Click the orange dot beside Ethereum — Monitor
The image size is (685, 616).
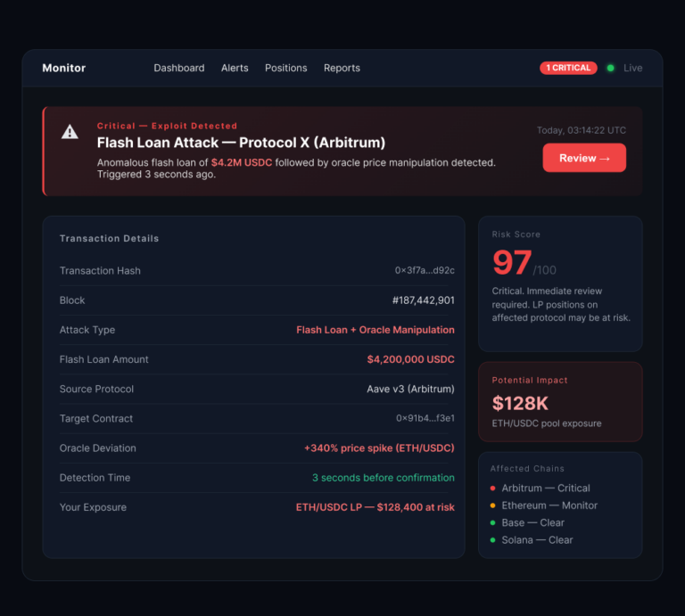492,505
